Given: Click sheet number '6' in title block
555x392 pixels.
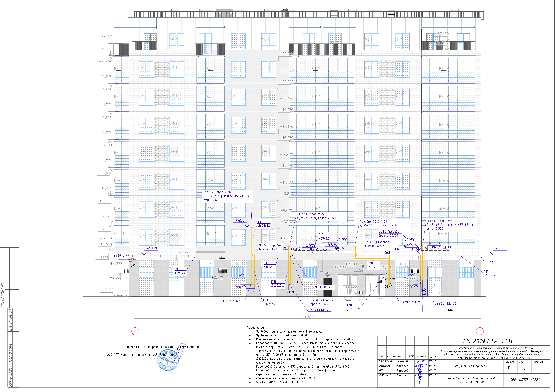Looking at the screenshot, I should (x=524, y=368).
